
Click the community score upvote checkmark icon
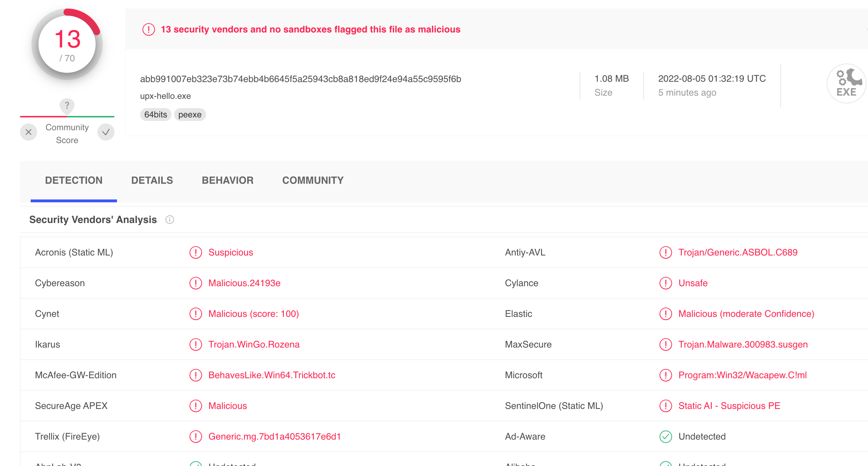tap(106, 132)
